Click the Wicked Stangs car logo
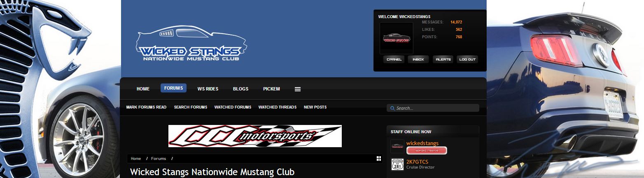 [191, 44]
